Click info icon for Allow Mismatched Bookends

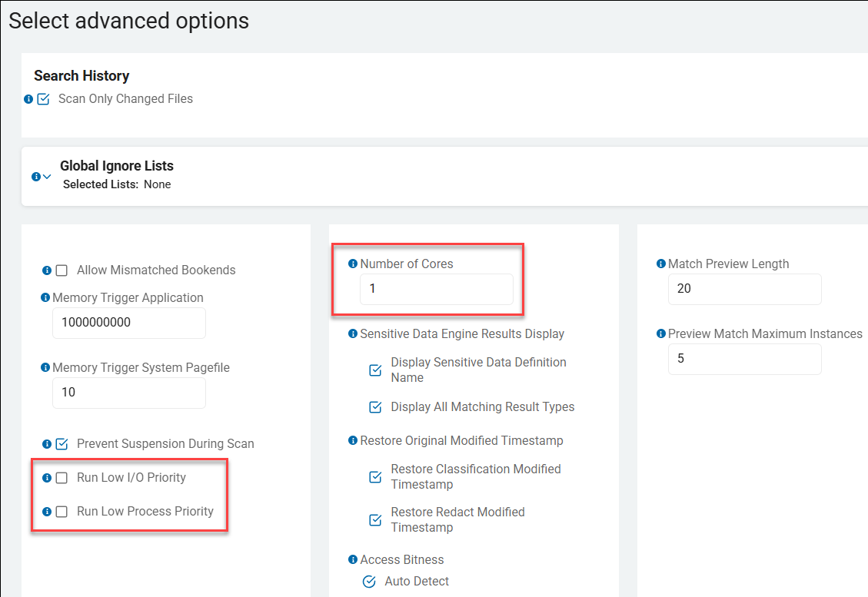coord(47,270)
